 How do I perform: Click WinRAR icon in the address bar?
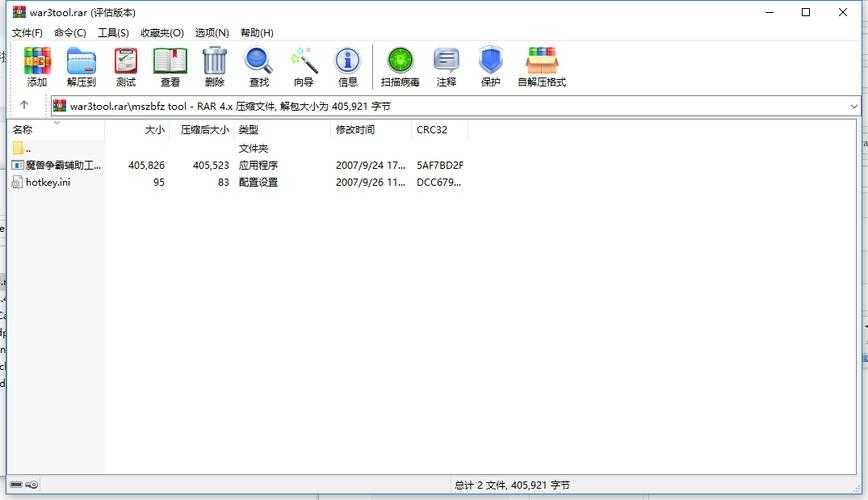click(60, 106)
